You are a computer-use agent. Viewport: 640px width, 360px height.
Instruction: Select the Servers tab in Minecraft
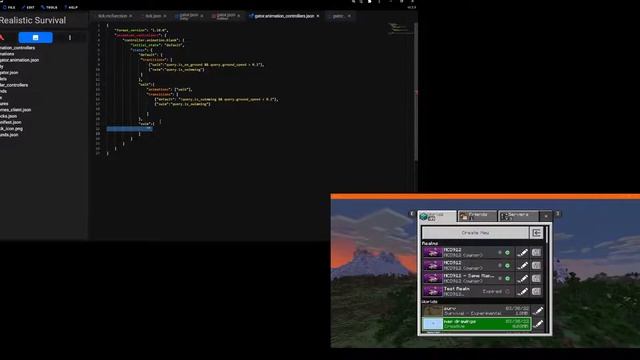point(518,216)
